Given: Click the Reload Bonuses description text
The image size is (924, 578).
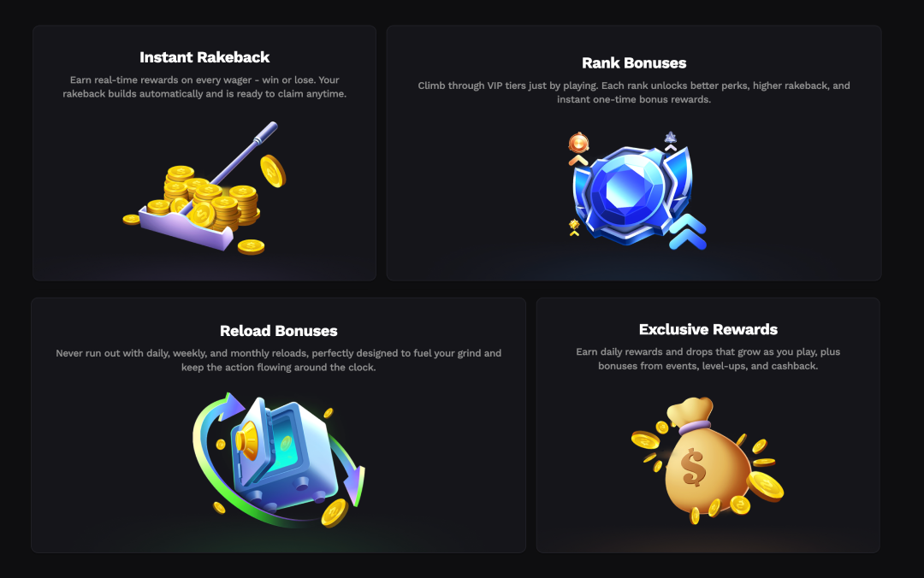Looking at the screenshot, I should 279,360.
